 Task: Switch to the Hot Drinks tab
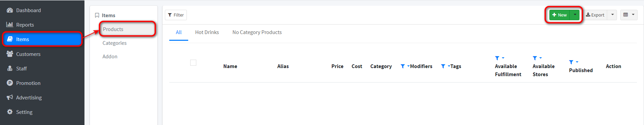point(207,32)
